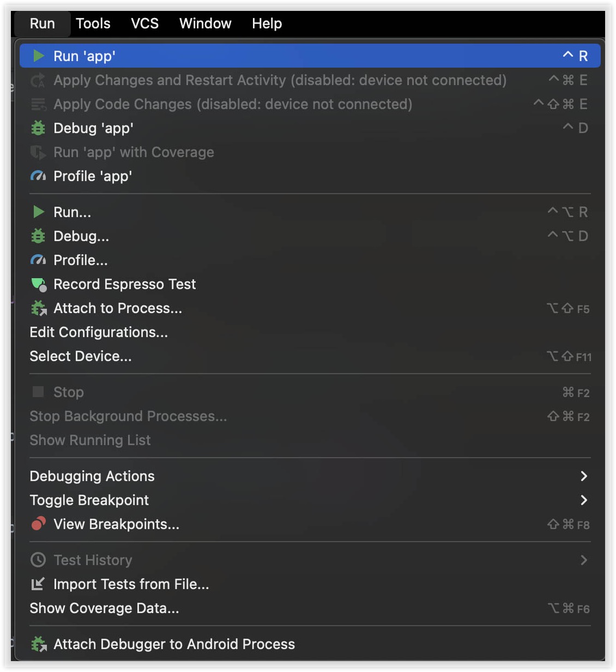Click the bug icon next to Debug 'app'

point(38,128)
